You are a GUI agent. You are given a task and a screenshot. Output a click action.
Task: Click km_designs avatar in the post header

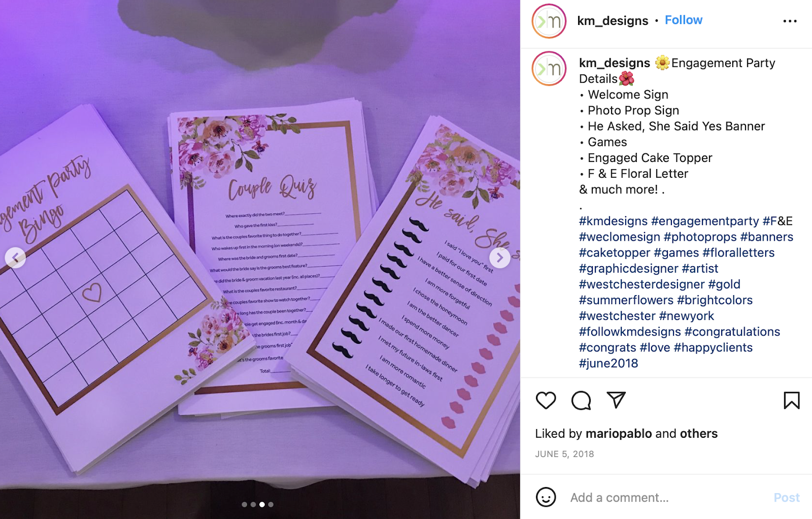click(x=549, y=21)
